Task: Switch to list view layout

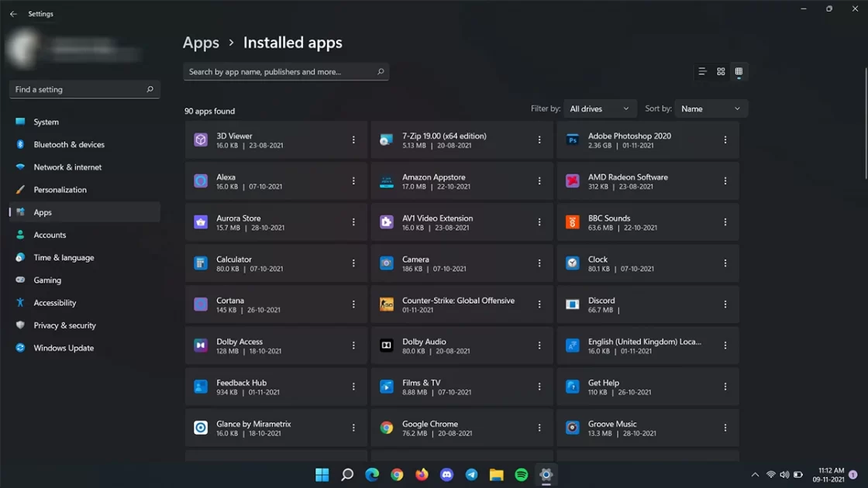Action: [x=702, y=71]
